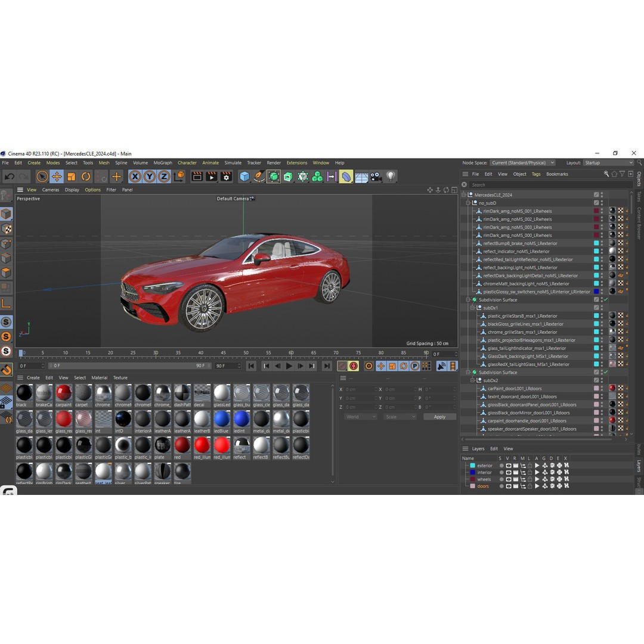The width and height of the screenshot is (644, 644).
Task: Open the Simulate menu
Action: click(233, 163)
